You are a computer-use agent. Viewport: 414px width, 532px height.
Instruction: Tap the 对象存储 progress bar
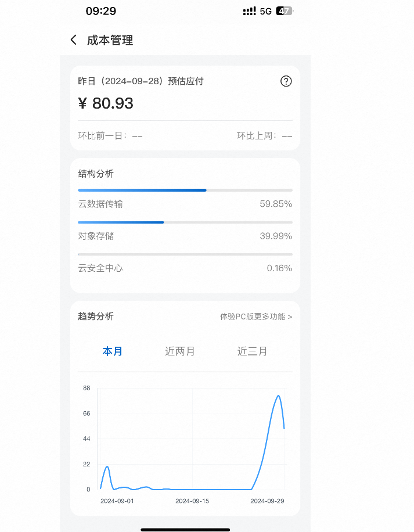click(x=185, y=222)
